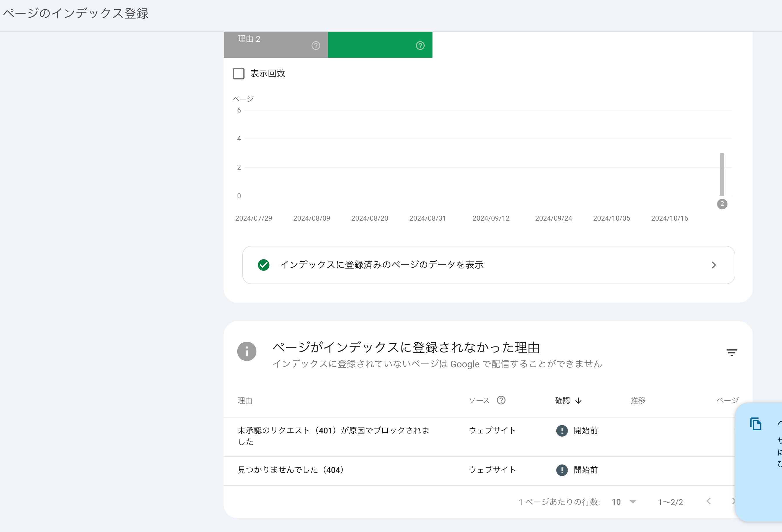Screen dimensions: 782x532
Task: Open rows per page dropdown showing 10
Action: pos(624,502)
